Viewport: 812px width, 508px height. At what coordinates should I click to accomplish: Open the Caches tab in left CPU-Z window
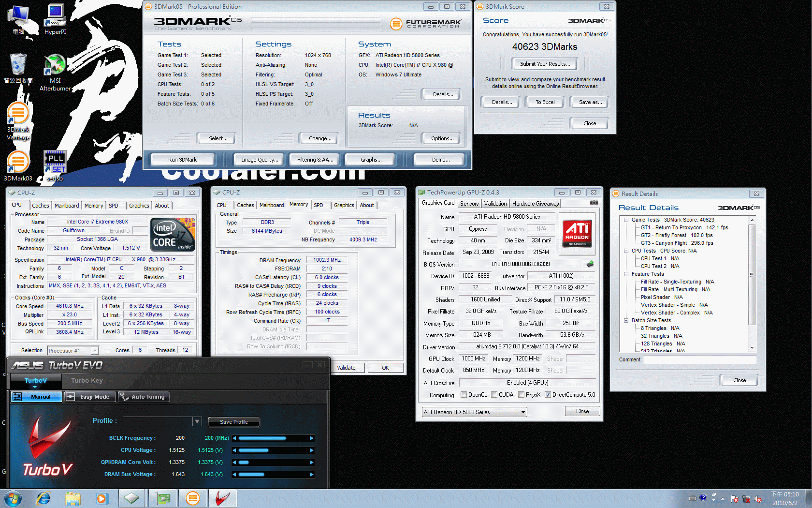(41, 206)
